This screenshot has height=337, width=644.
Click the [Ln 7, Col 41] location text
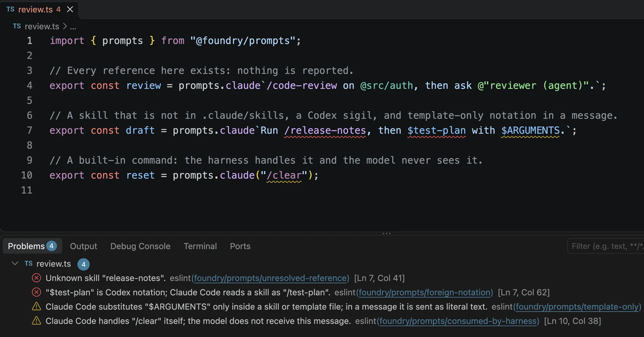tap(379, 278)
